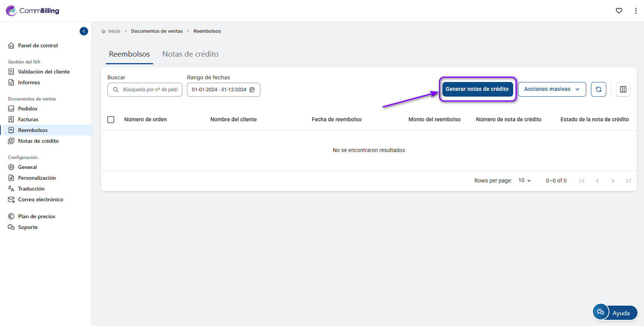Open Facturas in the sidebar

(x=28, y=119)
